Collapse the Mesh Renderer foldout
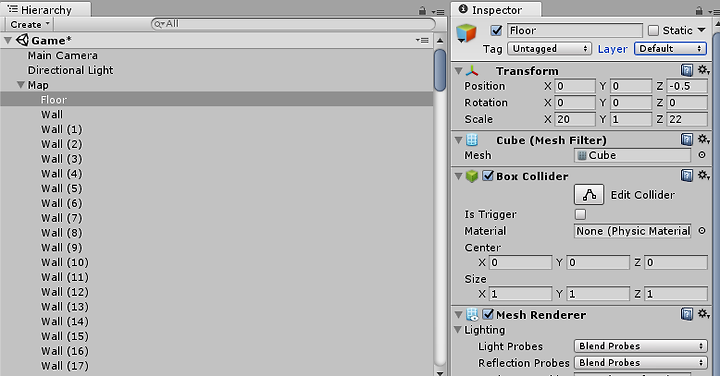This screenshot has height=376, width=720. click(x=458, y=315)
